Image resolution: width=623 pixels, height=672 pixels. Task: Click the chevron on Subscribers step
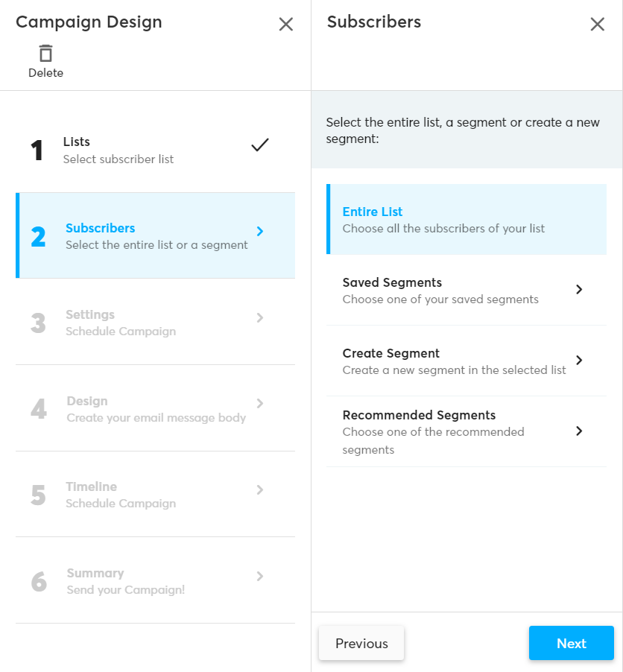pyautogui.click(x=260, y=232)
